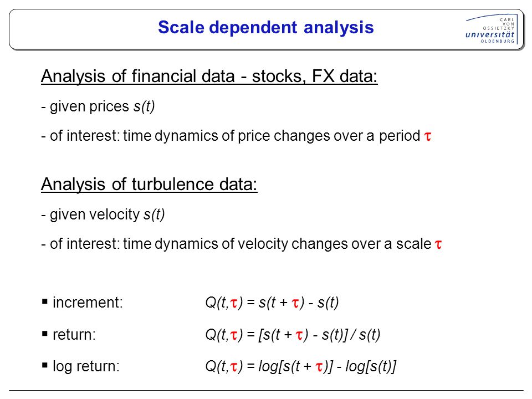
Task: Click the bullet square beside increment
Action: (45, 301)
